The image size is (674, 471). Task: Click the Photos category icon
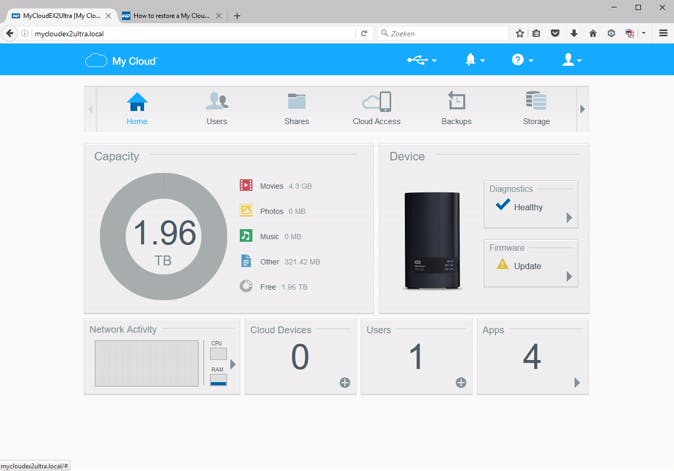tap(246, 211)
